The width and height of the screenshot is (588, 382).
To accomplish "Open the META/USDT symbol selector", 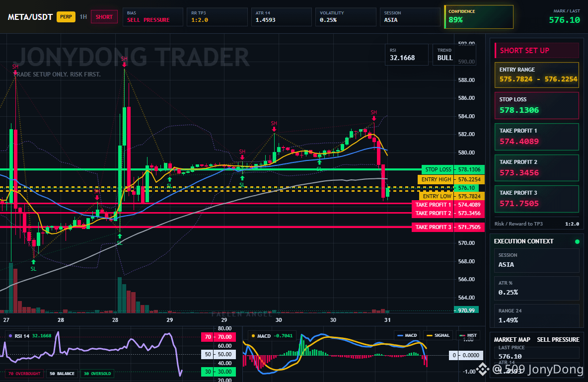I will [30, 17].
